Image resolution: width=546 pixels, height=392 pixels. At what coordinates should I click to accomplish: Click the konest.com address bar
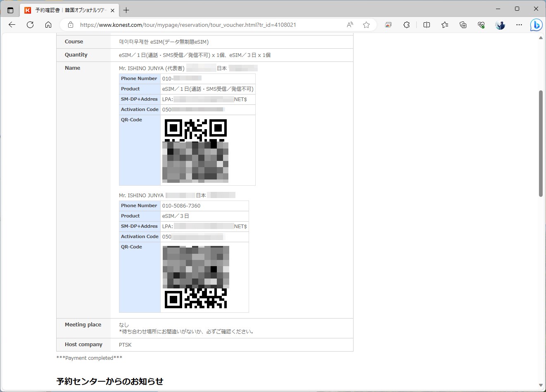point(207,25)
